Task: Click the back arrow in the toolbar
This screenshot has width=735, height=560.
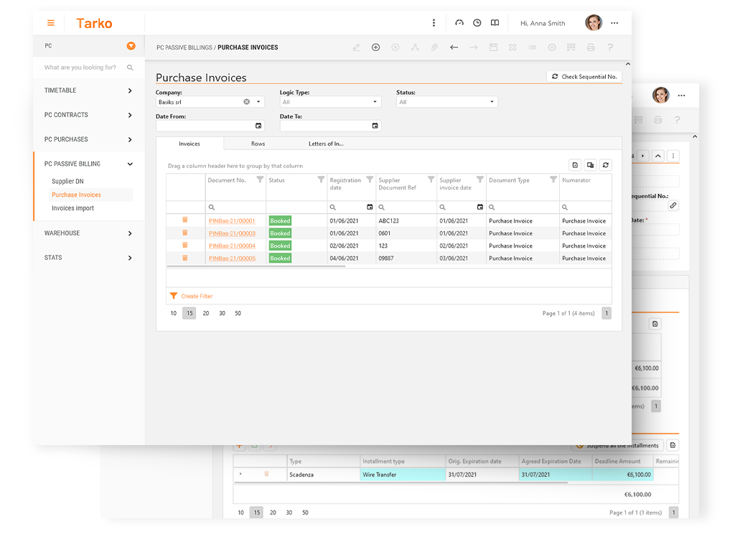Action: [454, 47]
